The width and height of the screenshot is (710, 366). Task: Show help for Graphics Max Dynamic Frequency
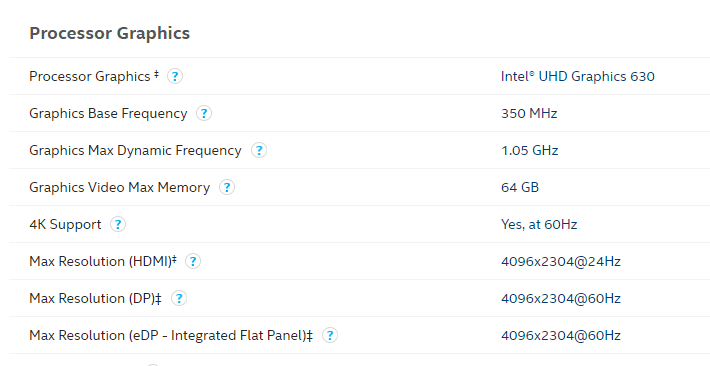click(x=259, y=150)
